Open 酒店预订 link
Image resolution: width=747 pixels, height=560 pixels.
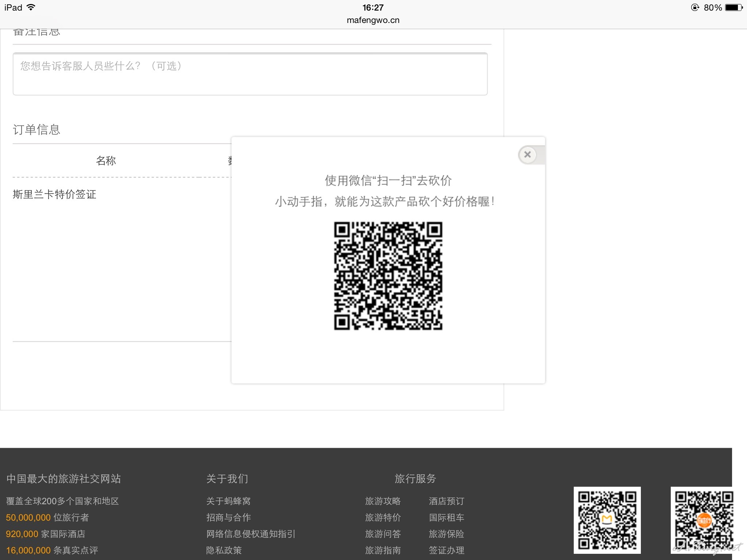tap(446, 501)
